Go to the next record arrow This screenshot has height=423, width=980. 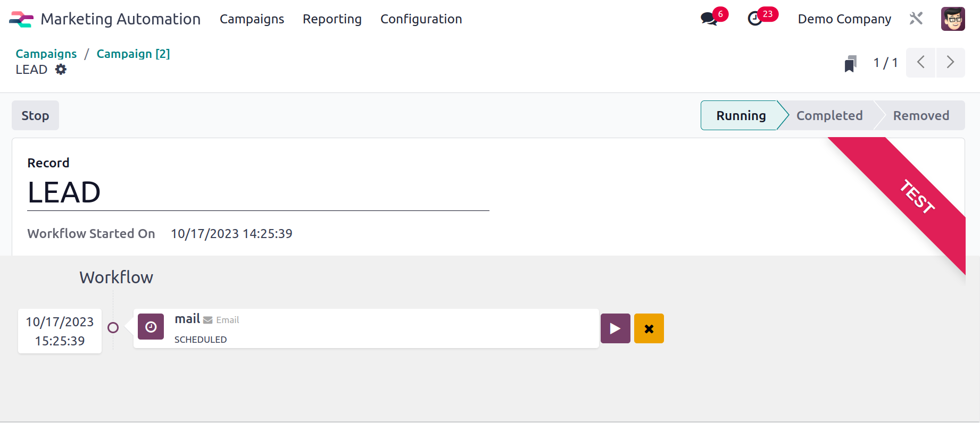click(x=951, y=62)
